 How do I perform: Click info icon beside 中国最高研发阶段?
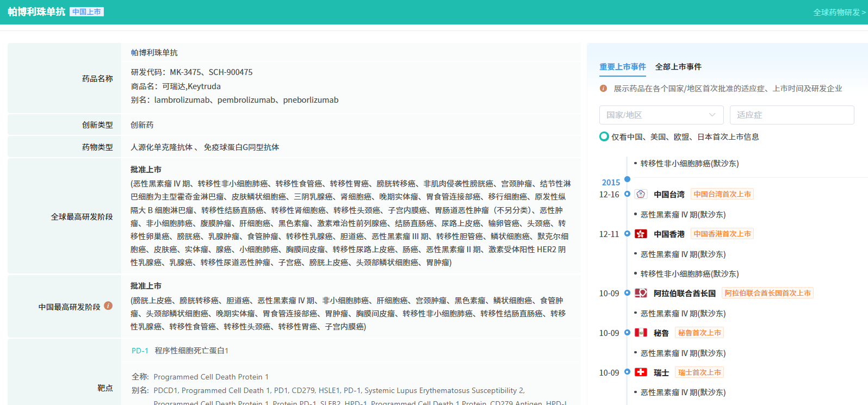(108, 306)
